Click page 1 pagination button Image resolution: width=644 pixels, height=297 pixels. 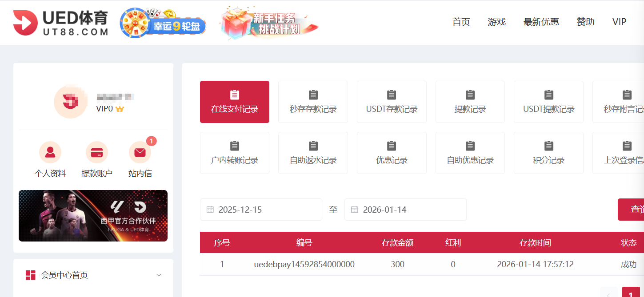tap(631, 293)
